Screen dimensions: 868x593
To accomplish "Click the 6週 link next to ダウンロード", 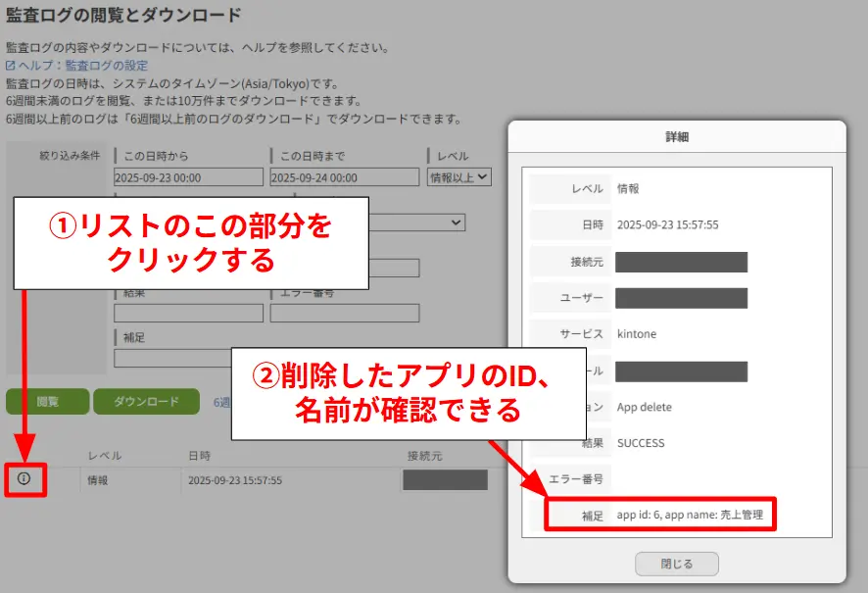I will 221,402.
